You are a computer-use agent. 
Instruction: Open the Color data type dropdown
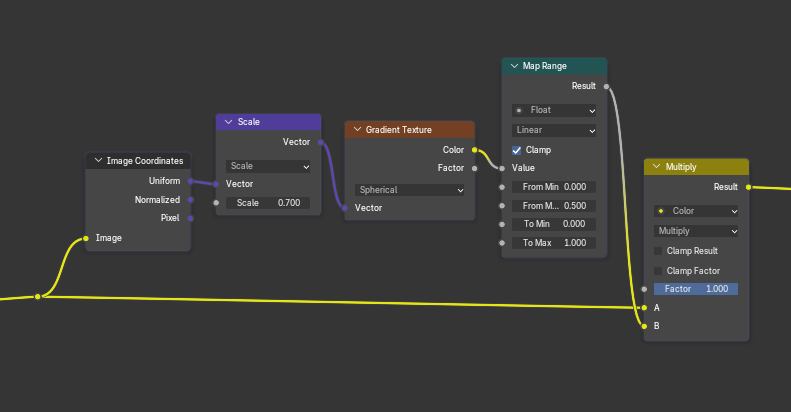pos(696,211)
